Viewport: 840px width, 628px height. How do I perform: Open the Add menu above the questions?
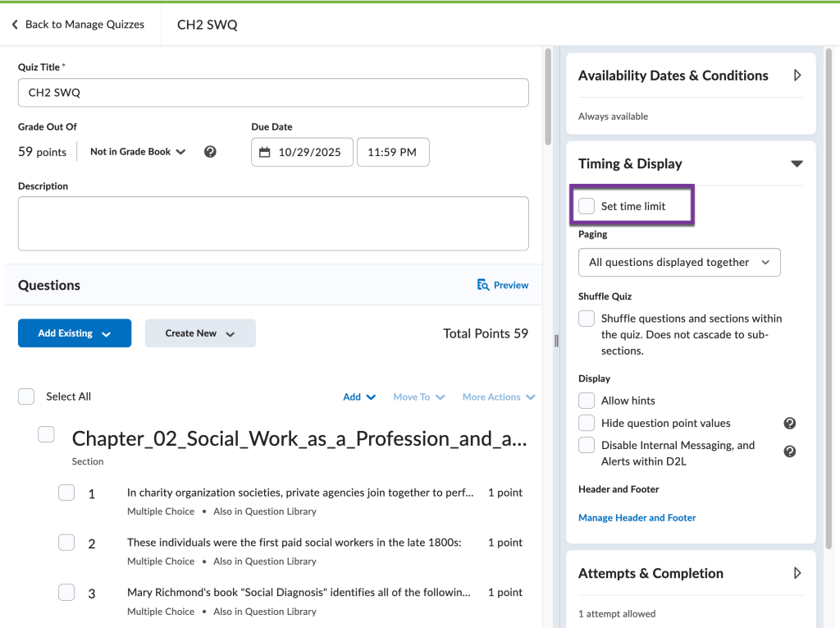tap(359, 397)
